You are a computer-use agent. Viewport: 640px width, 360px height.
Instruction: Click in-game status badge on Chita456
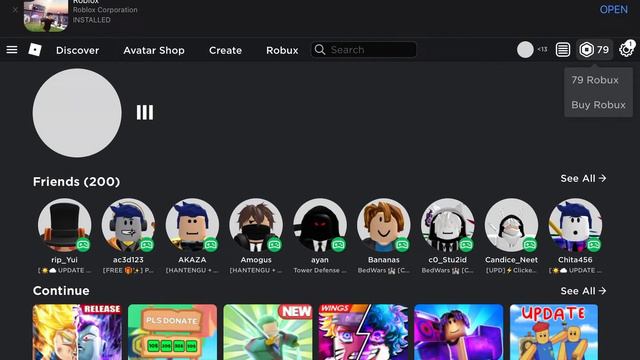pos(594,244)
